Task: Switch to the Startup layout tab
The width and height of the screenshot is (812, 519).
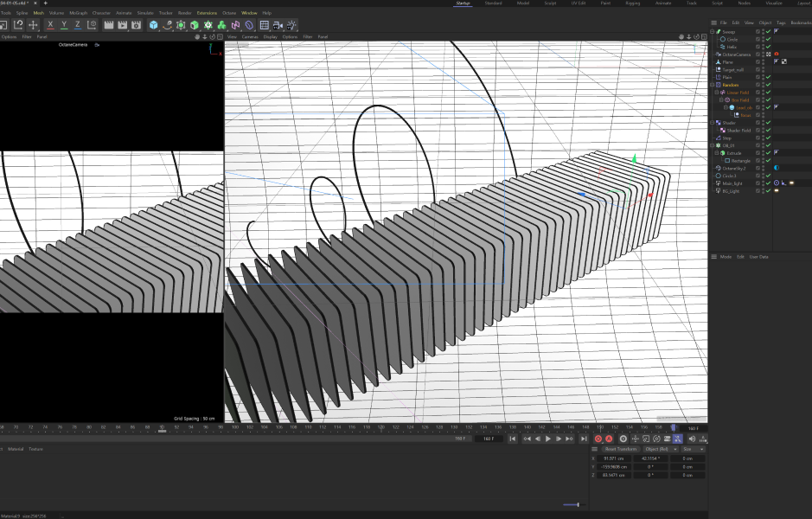Action: click(463, 3)
